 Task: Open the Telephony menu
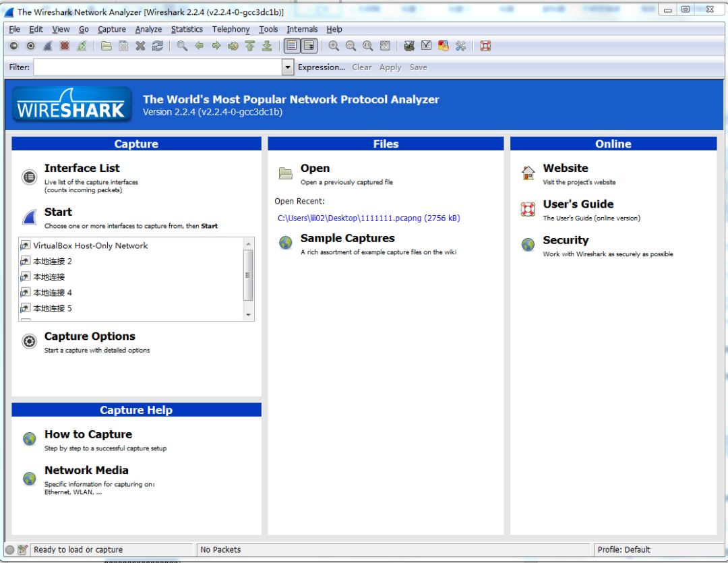click(x=231, y=29)
